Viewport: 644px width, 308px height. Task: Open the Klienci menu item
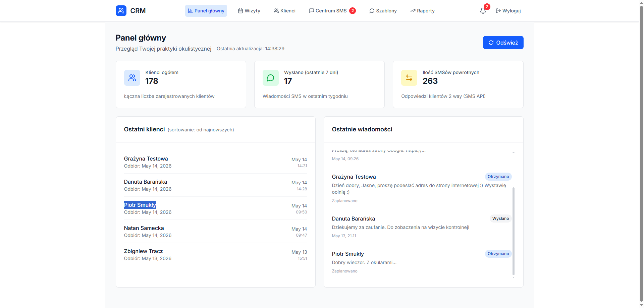tap(284, 11)
